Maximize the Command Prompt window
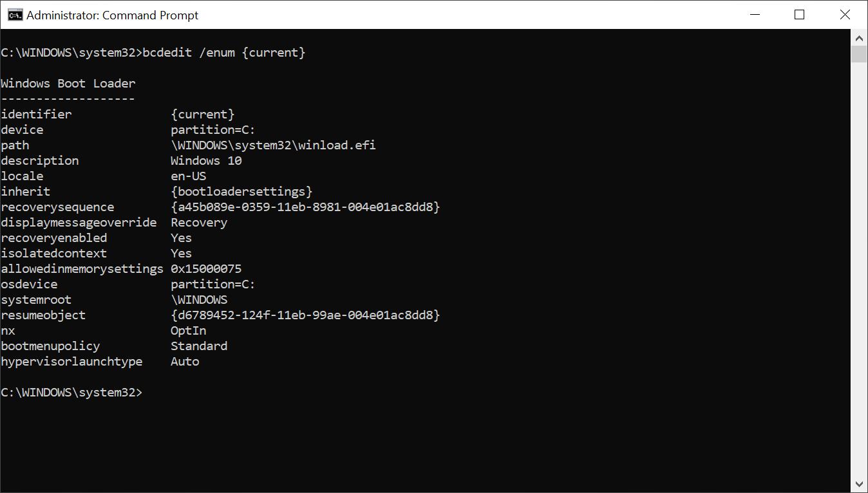The width and height of the screenshot is (868, 493). (x=800, y=15)
